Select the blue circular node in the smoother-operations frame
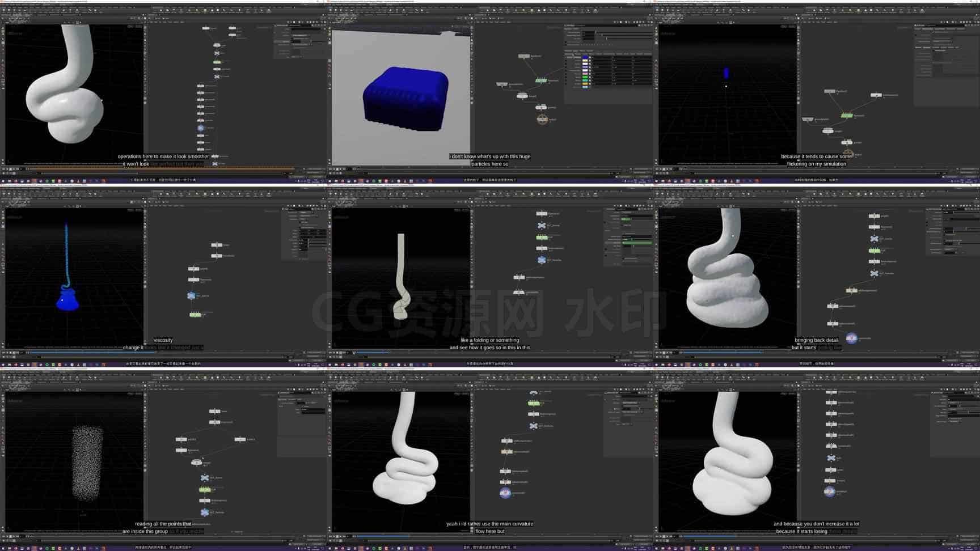This screenshot has height=551, width=980. coord(201,128)
